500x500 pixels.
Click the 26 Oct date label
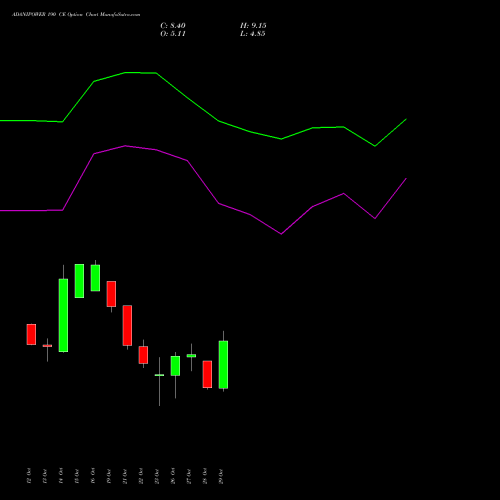[173, 476]
